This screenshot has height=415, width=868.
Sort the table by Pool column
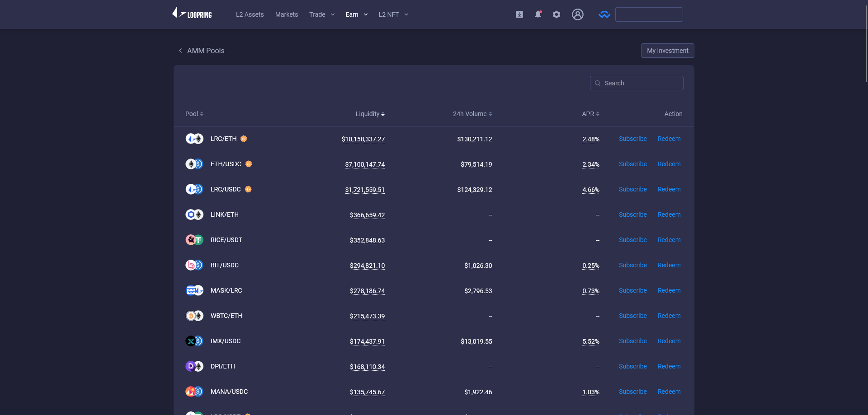[x=194, y=114]
